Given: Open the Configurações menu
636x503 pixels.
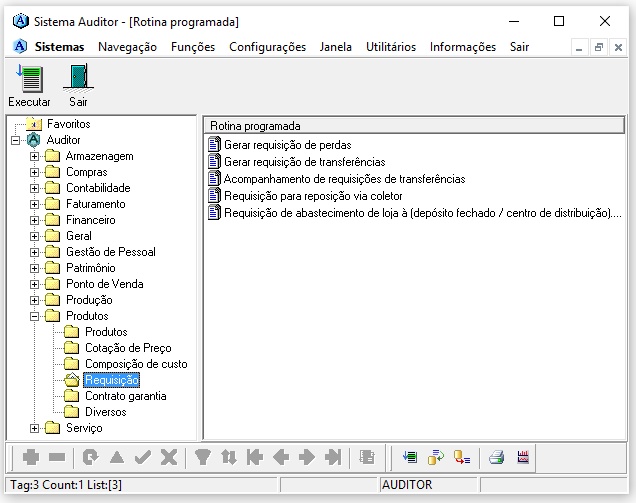Looking at the screenshot, I should tap(267, 47).
